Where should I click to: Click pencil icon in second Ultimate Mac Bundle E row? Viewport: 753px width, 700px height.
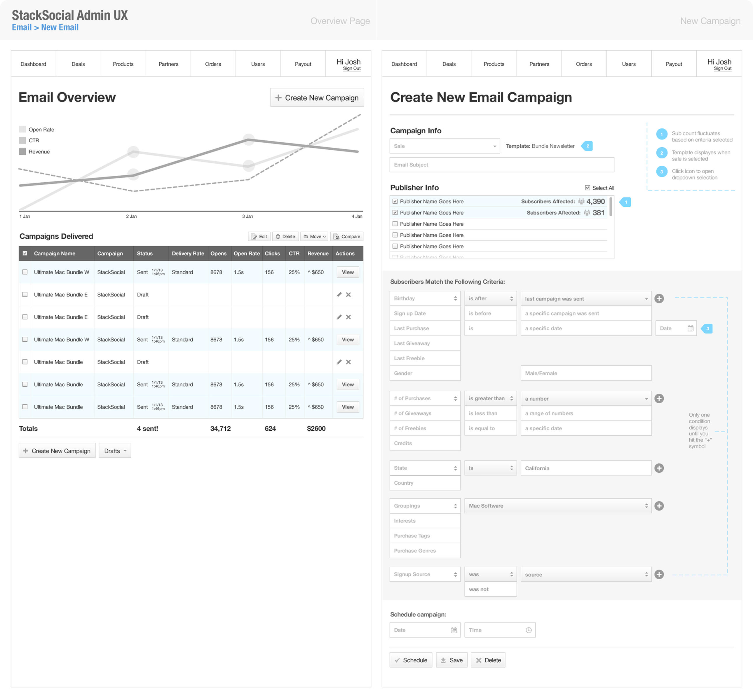tap(339, 317)
